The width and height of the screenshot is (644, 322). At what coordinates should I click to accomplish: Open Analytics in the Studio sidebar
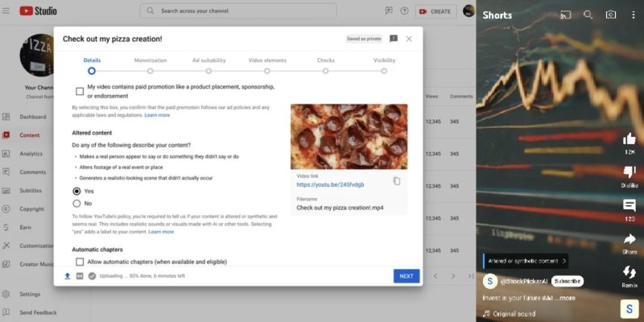click(31, 154)
